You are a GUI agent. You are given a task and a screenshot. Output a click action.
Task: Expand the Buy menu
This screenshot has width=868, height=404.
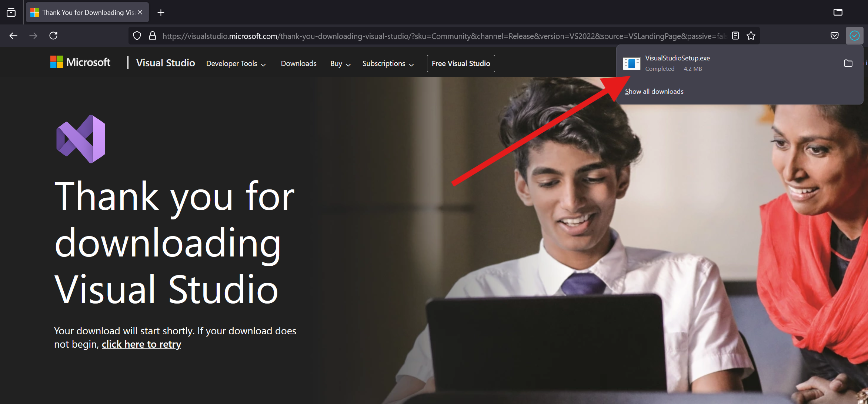[340, 64]
